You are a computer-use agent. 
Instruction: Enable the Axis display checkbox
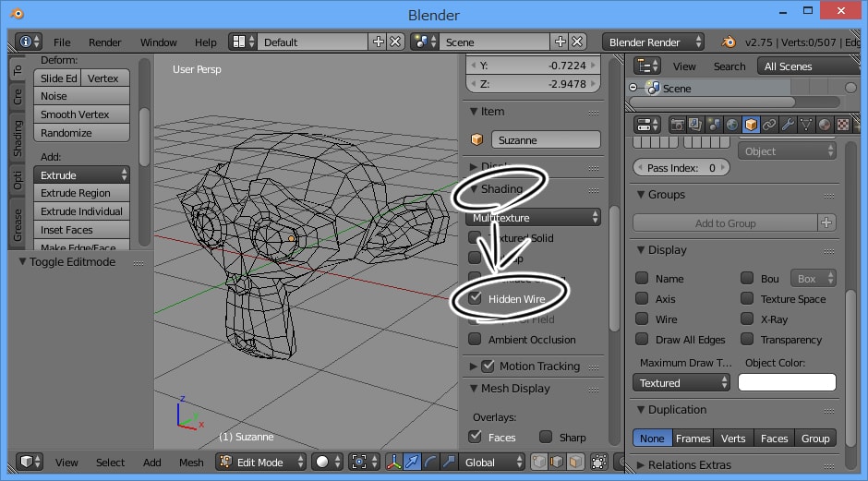coord(642,298)
